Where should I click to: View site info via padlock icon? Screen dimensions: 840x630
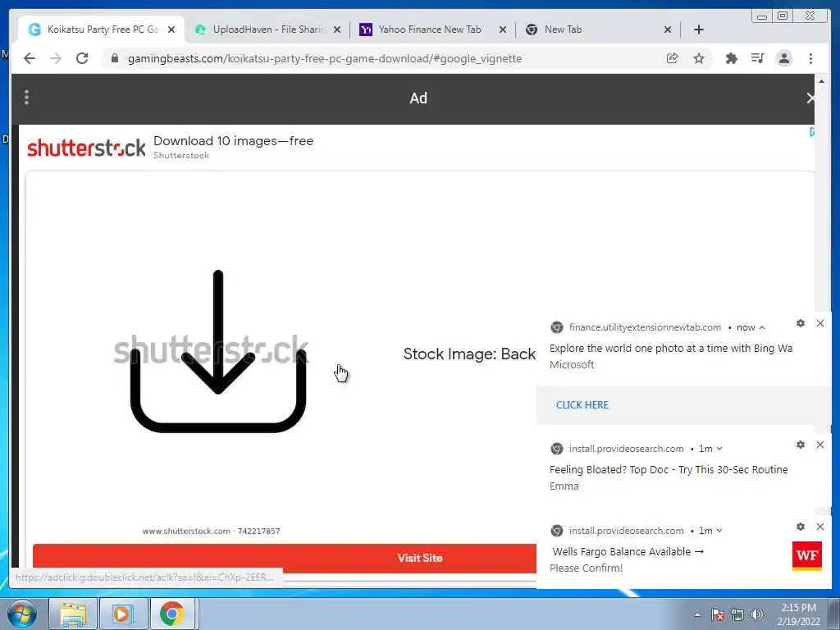click(x=115, y=58)
